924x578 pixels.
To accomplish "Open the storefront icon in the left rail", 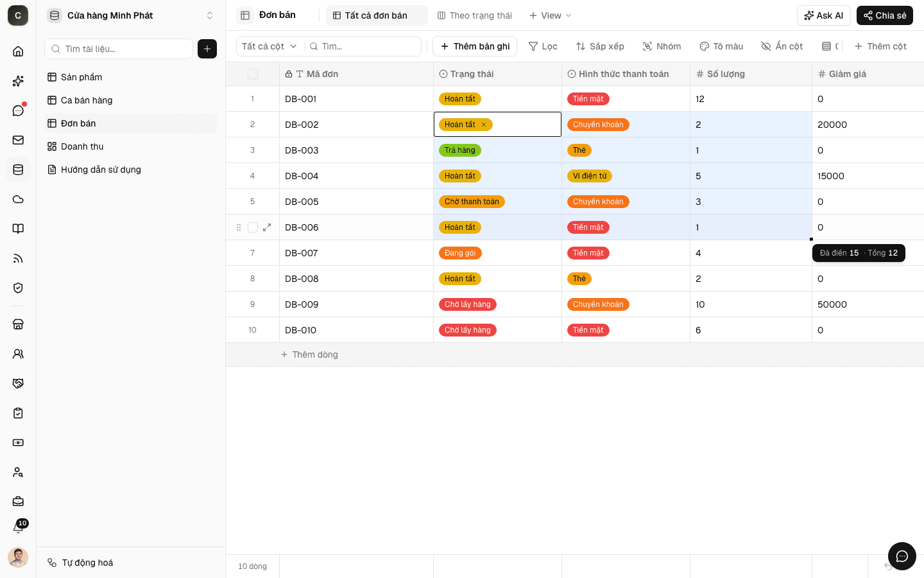I will coord(18,324).
